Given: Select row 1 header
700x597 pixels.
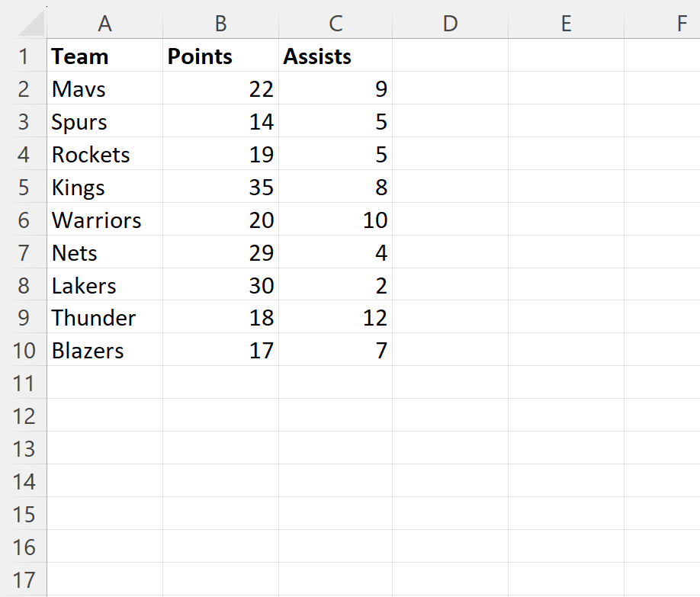Looking at the screenshot, I should point(24,56).
